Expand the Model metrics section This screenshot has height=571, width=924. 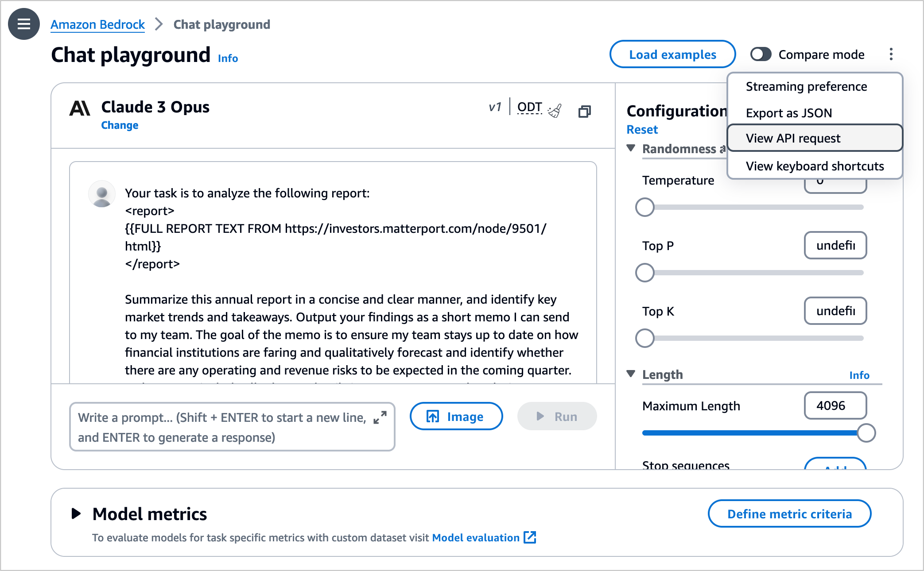(x=76, y=513)
